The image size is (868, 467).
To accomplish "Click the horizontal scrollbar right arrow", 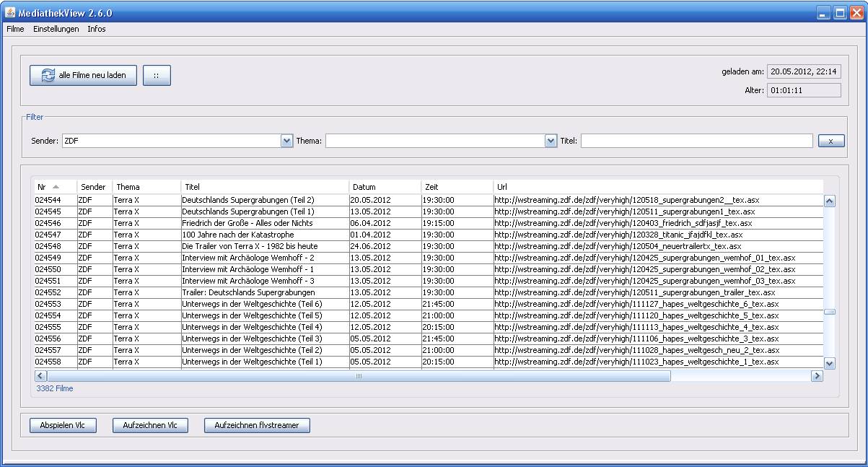I will pos(817,376).
